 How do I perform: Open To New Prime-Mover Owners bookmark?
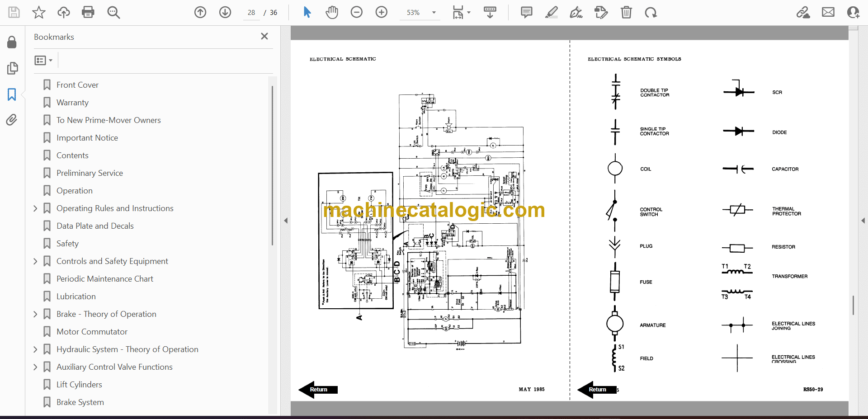point(108,120)
